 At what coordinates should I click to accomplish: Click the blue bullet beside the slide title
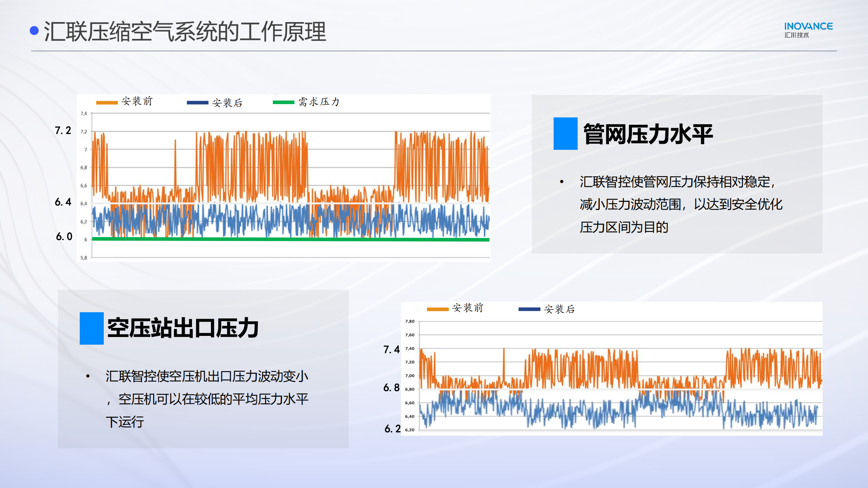pyautogui.click(x=34, y=30)
